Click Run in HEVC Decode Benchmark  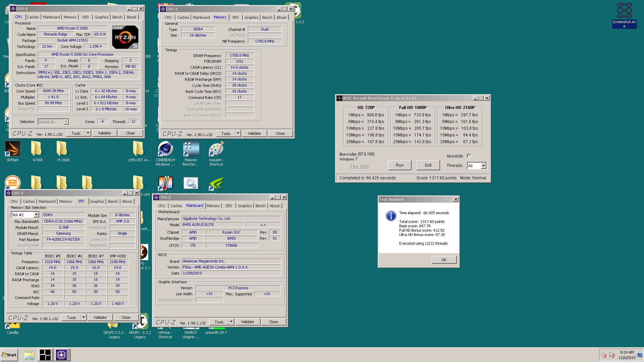coord(399,165)
